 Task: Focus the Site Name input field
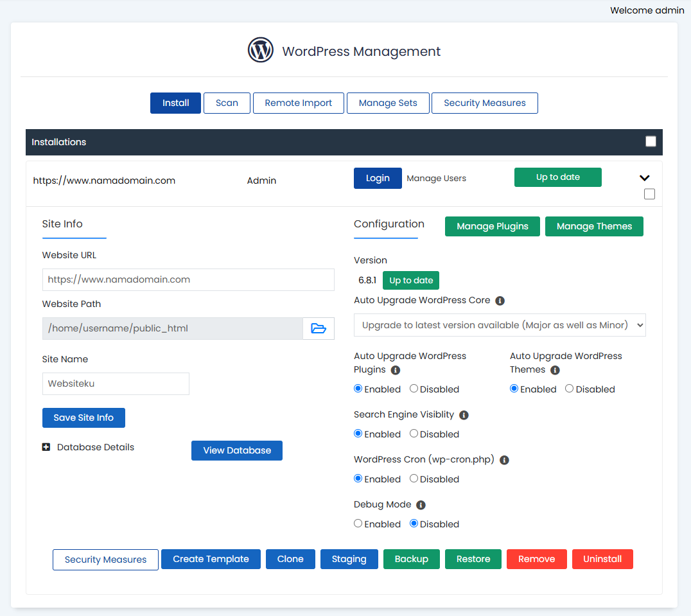click(x=116, y=383)
